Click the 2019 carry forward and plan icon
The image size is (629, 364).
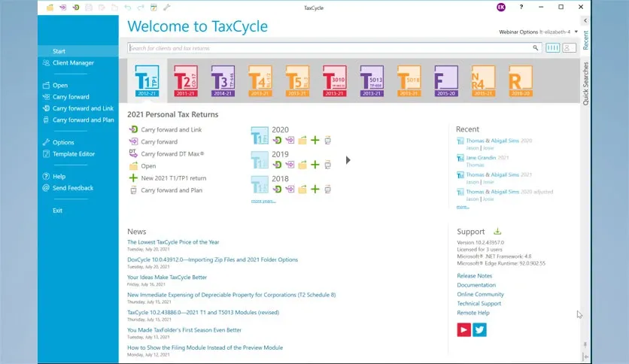pos(328,165)
